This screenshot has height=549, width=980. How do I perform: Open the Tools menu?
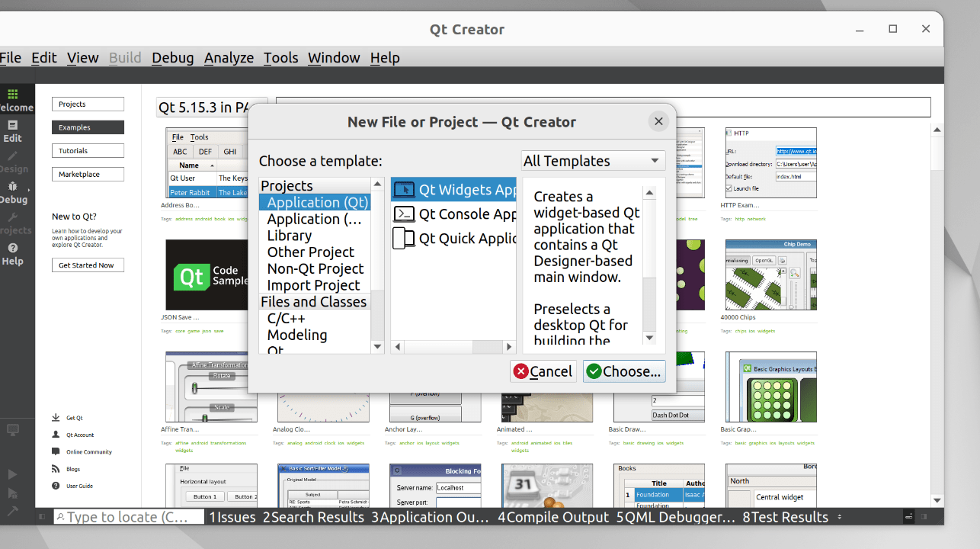281,58
